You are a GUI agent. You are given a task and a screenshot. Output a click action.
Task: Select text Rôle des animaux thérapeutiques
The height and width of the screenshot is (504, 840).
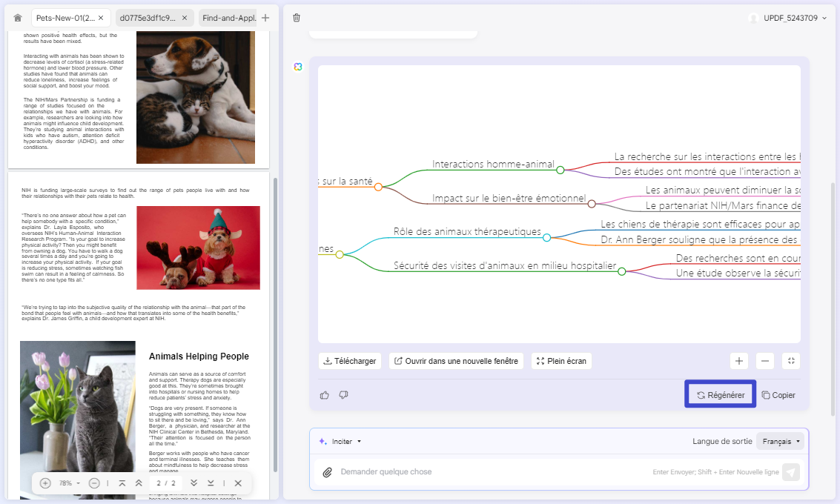pyautogui.click(x=467, y=231)
